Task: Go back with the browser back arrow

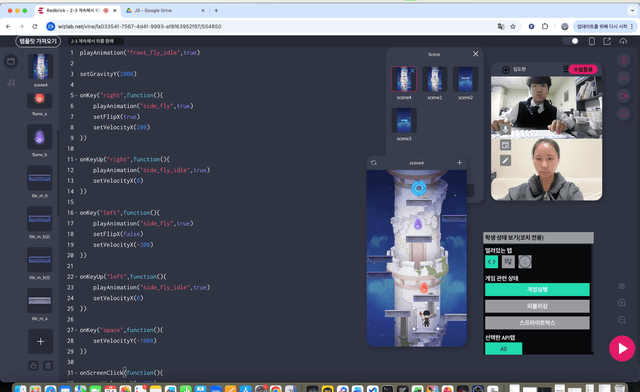Action: [x=8, y=27]
